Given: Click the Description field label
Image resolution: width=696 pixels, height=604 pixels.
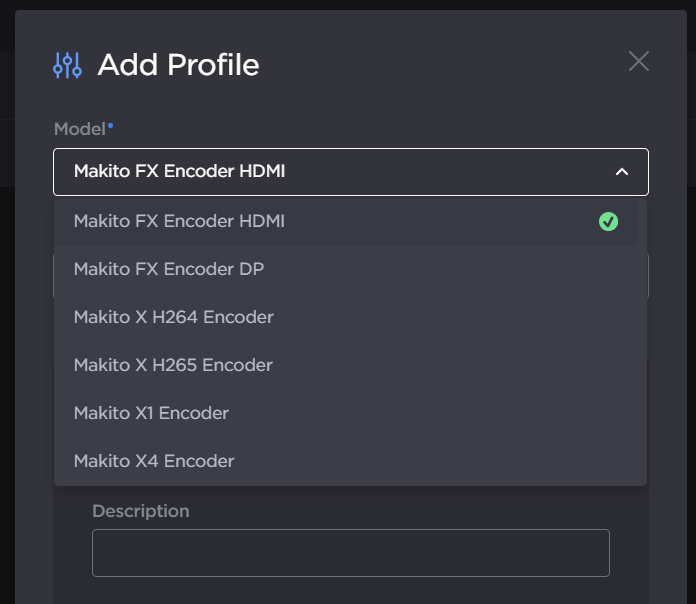Looking at the screenshot, I should tap(140, 511).
